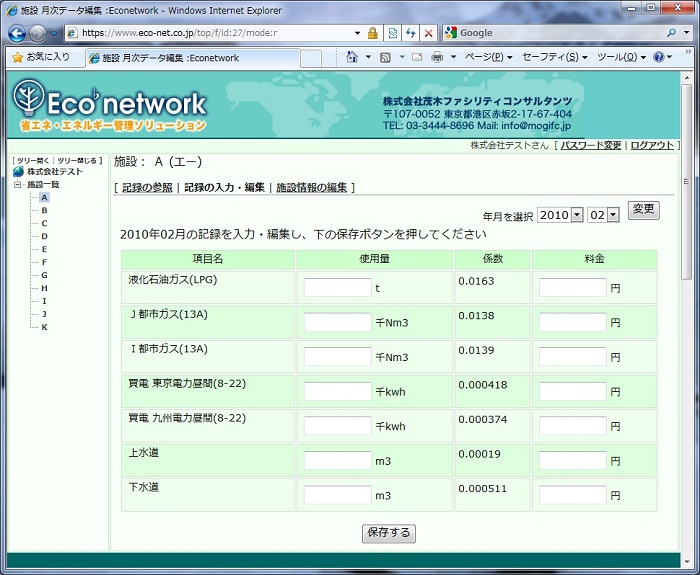Image resolution: width=700 pixels, height=575 pixels.
Task: Click the 保存する save button
Action: coord(389,533)
